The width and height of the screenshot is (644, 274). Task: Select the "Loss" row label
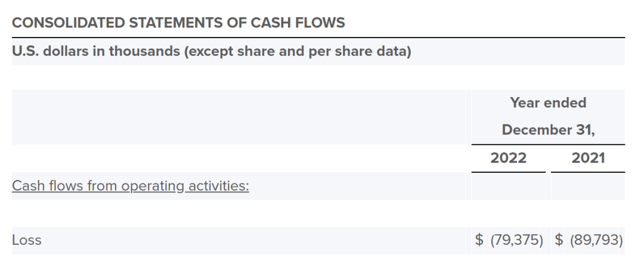point(27,241)
